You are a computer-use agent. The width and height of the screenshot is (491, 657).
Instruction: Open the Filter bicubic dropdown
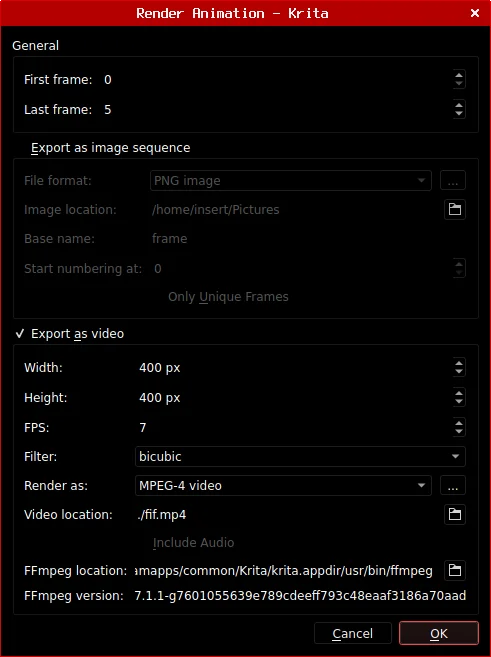point(300,457)
